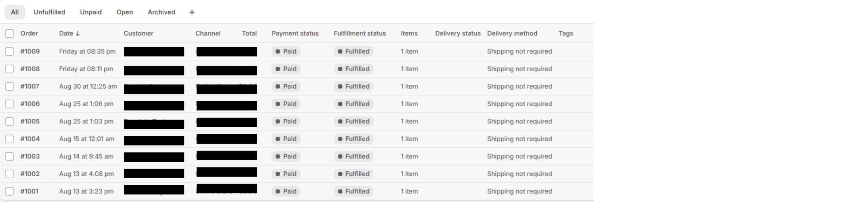Click the Fulfilled badge on order #1004

[x=353, y=139]
